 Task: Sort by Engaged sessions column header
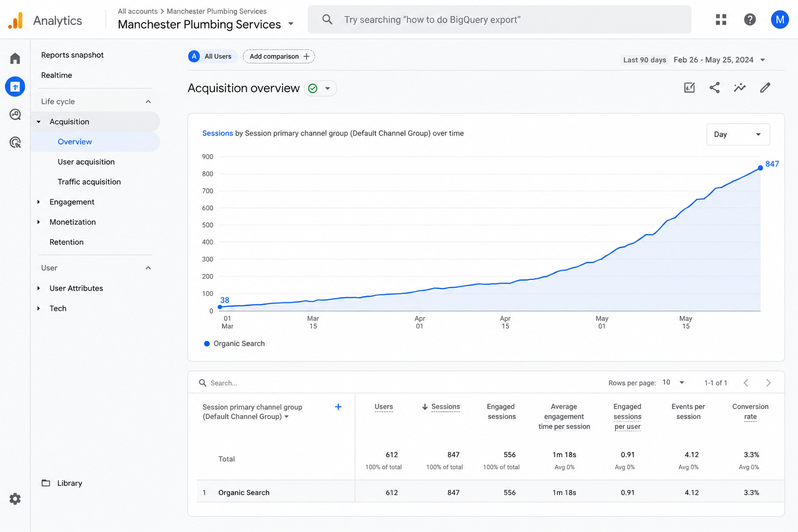pyautogui.click(x=501, y=411)
